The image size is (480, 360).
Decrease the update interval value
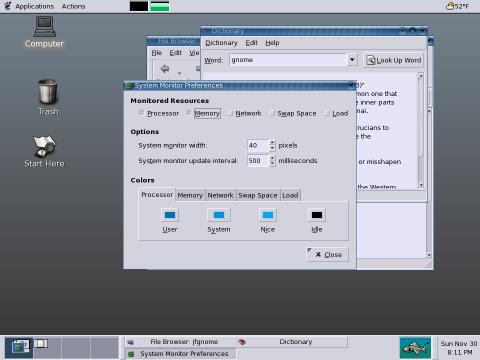[272, 164]
